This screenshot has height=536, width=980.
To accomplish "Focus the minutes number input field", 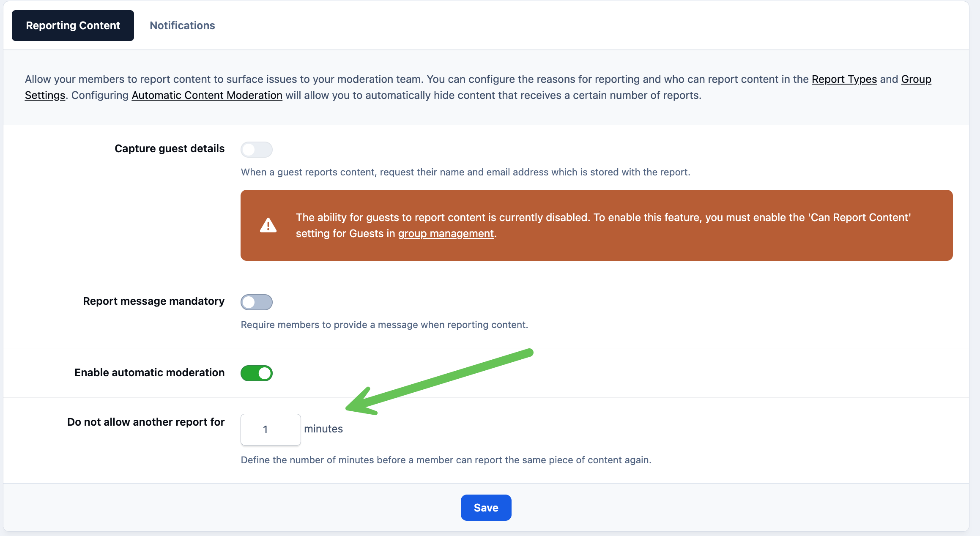I will (271, 429).
